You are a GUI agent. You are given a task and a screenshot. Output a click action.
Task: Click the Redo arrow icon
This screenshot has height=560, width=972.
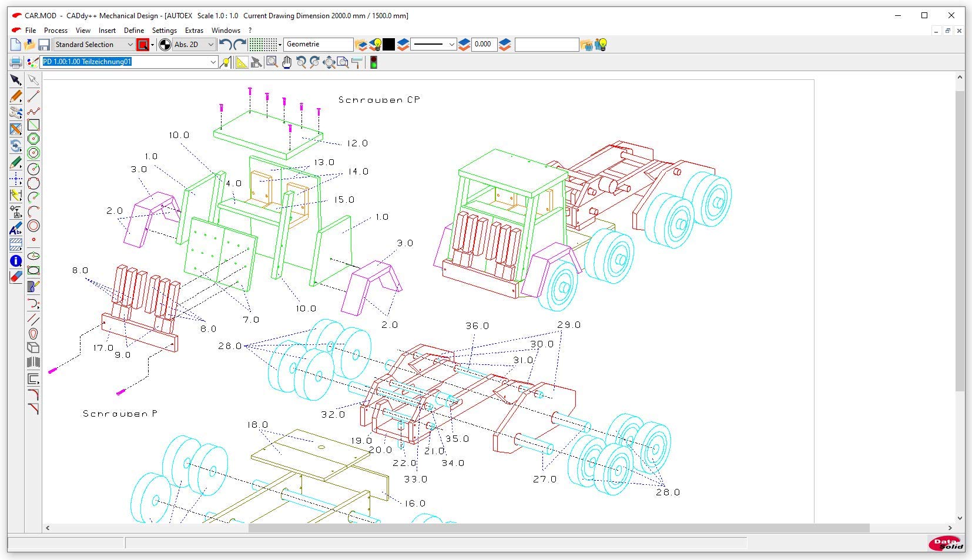[239, 45]
